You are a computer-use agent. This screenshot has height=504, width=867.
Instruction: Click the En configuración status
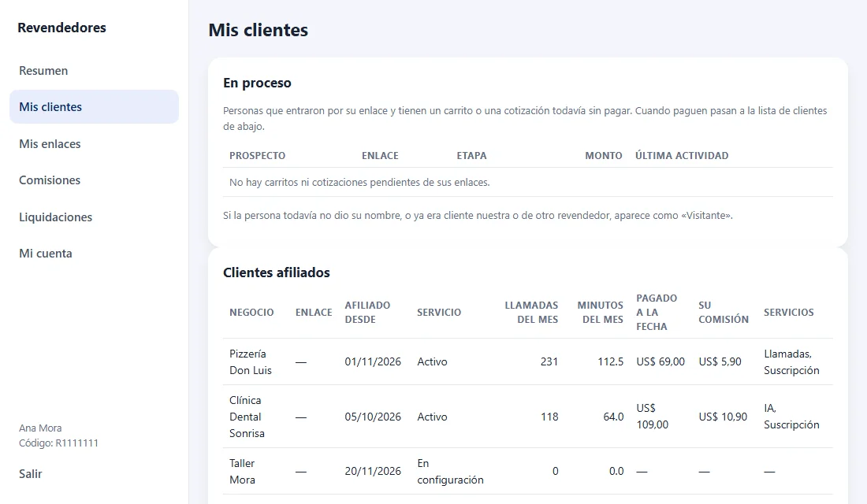pyautogui.click(x=450, y=472)
